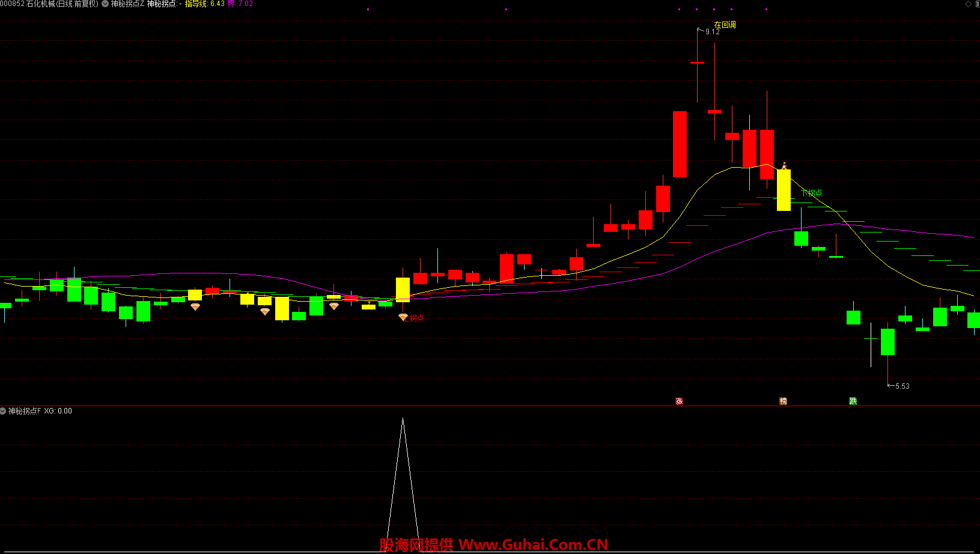
Task: Click the green candle bottoming at 5.53
Action: pos(887,342)
